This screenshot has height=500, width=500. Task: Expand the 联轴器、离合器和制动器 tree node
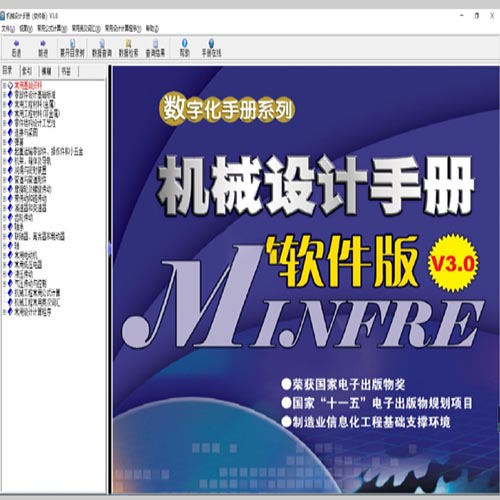click(x=4, y=236)
